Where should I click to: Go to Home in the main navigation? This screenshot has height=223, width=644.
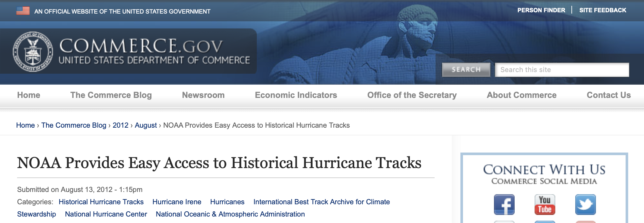[29, 95]
